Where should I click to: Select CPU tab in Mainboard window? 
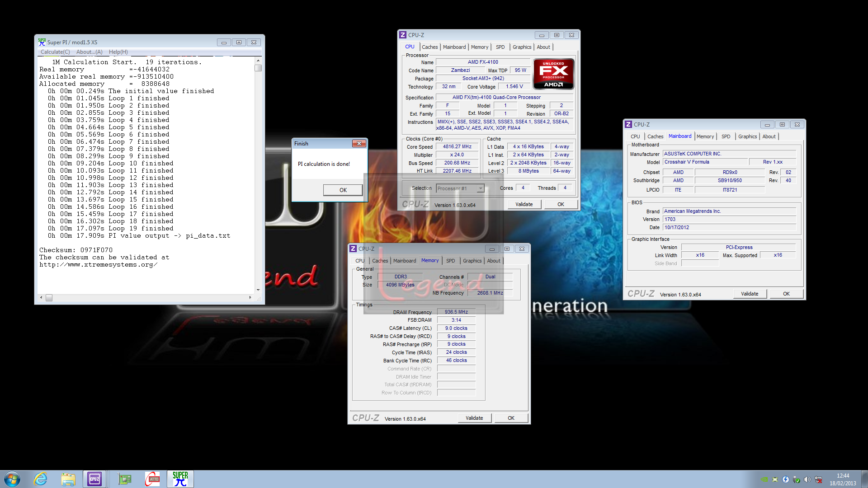[635, 136]
